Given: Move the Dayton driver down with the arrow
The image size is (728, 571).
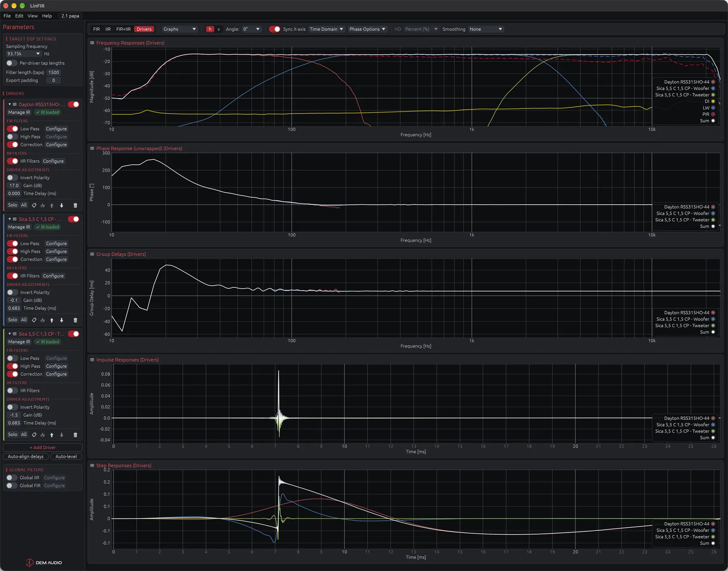Looking at the screenshot, I should (x=61, y=205).
